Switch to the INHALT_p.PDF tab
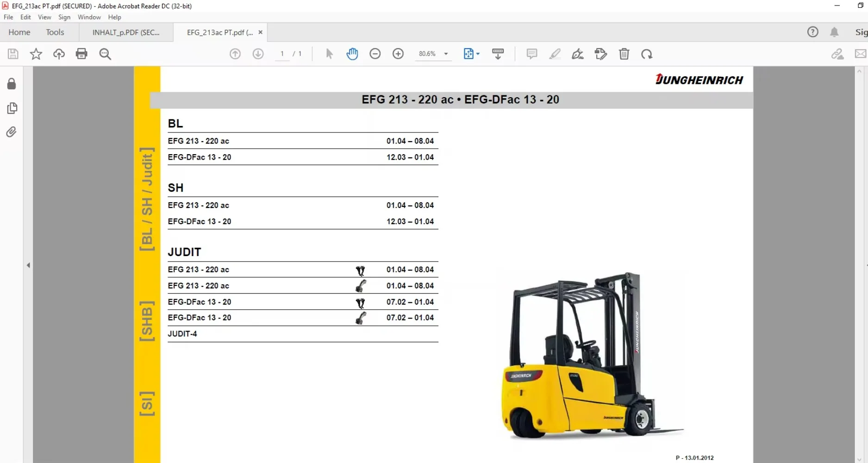868x463 pixels. (x=126, y=32)
